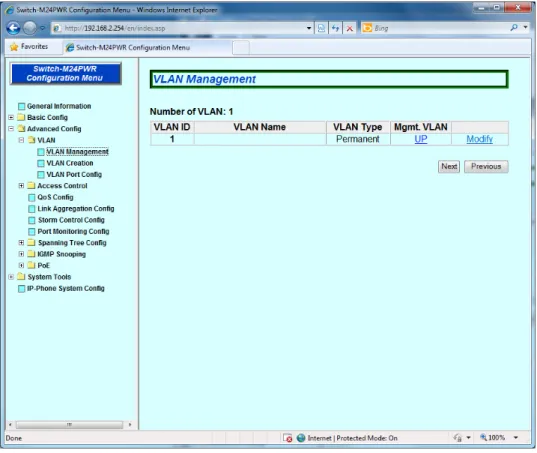
Task: Expand the System Tools folder
Action: point(11,277)
